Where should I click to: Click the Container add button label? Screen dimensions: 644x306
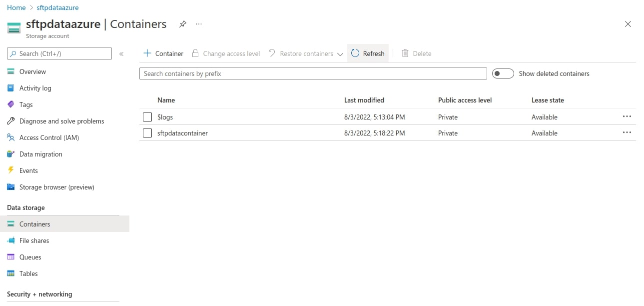(x=169, y=53)
